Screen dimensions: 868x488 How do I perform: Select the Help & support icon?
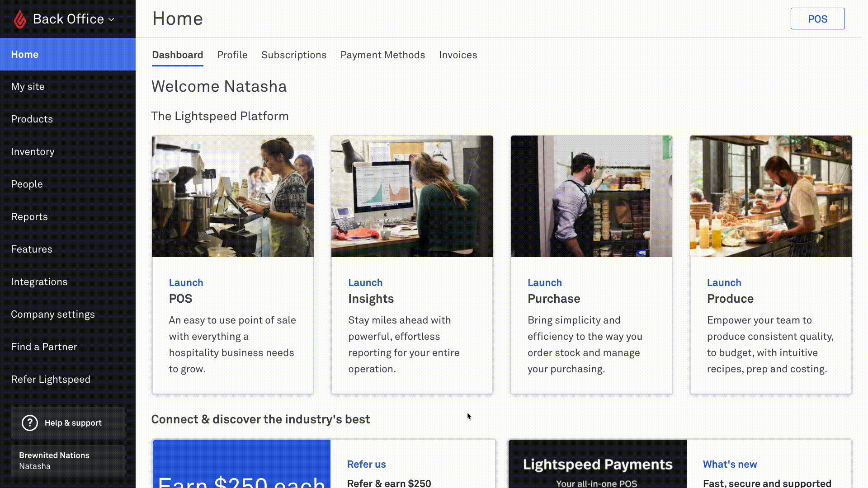coord(30,422)
